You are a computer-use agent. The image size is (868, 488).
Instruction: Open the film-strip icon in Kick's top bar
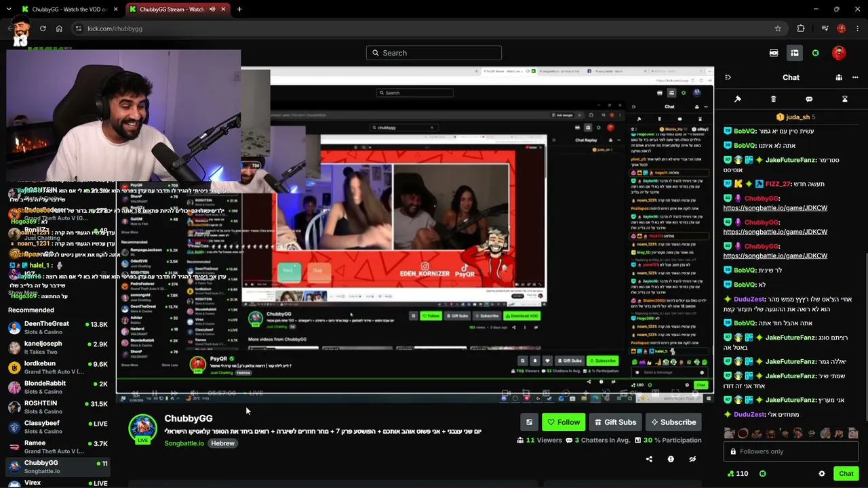(x=774, y=53)
